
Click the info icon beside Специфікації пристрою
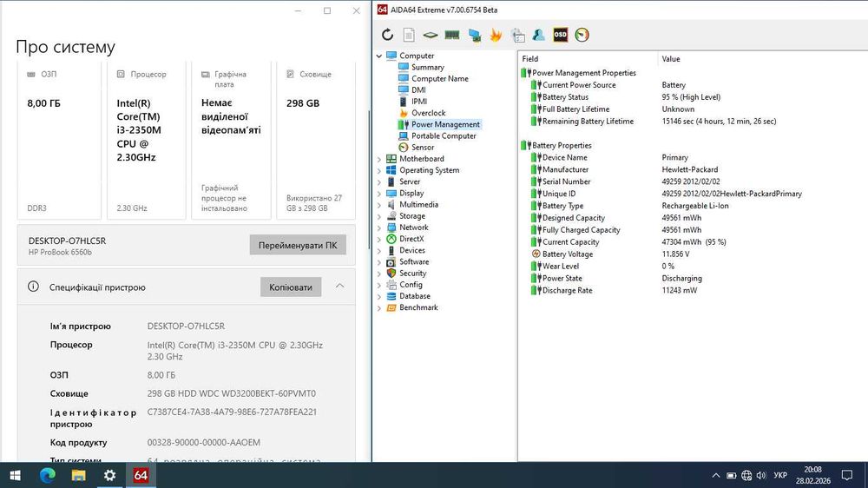pos(33,287)
